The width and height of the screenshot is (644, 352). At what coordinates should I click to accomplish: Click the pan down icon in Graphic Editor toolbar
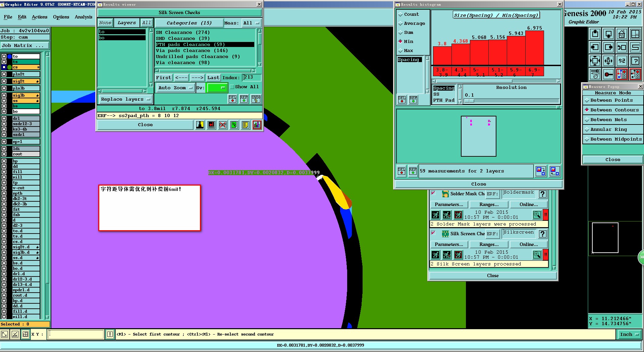pos(608,34)
